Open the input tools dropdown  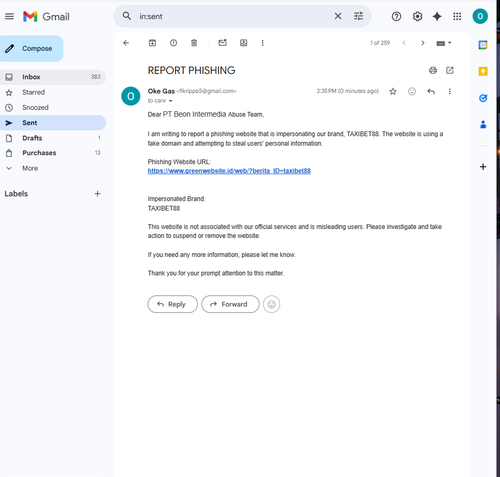444,43
